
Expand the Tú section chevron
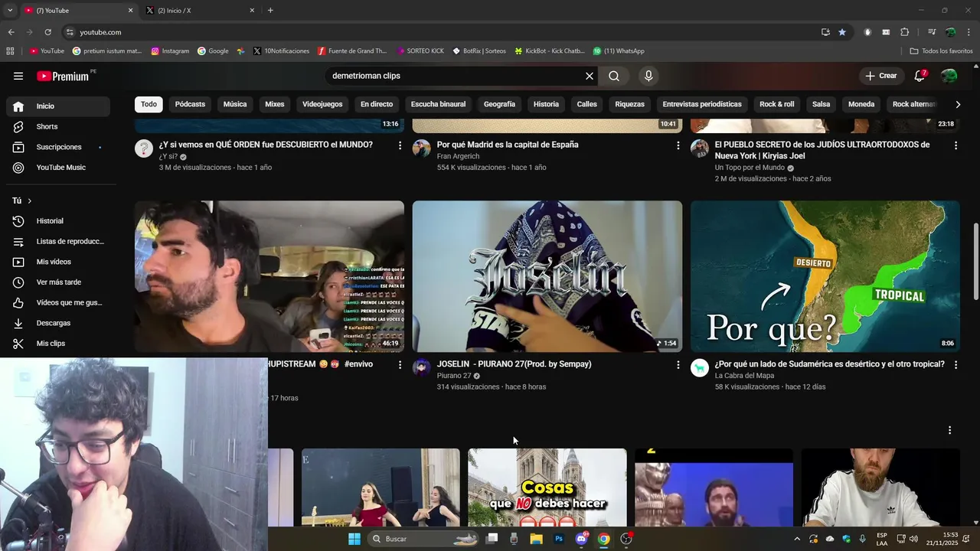click(x=29, y=201)
